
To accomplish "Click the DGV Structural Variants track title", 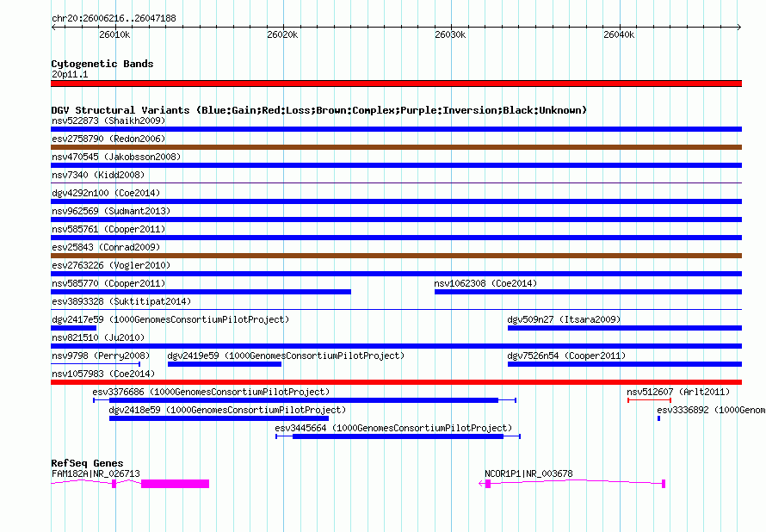I will point(319,110).
